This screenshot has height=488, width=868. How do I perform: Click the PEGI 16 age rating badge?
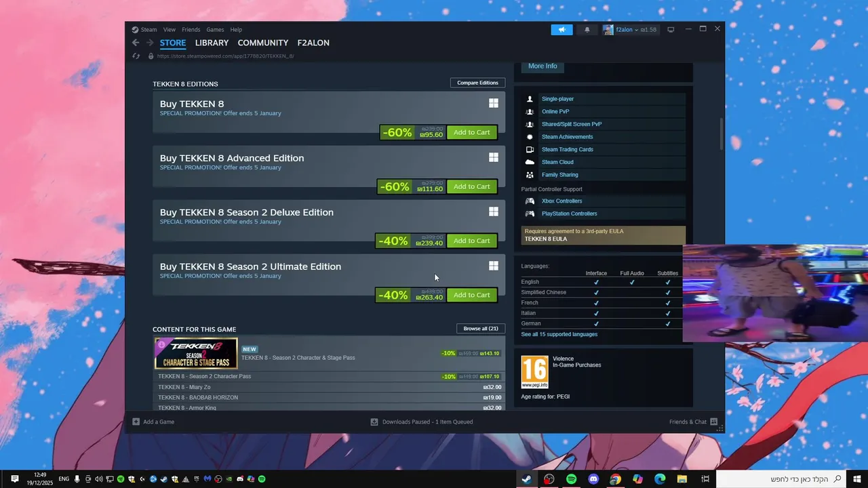click(534, 372)
